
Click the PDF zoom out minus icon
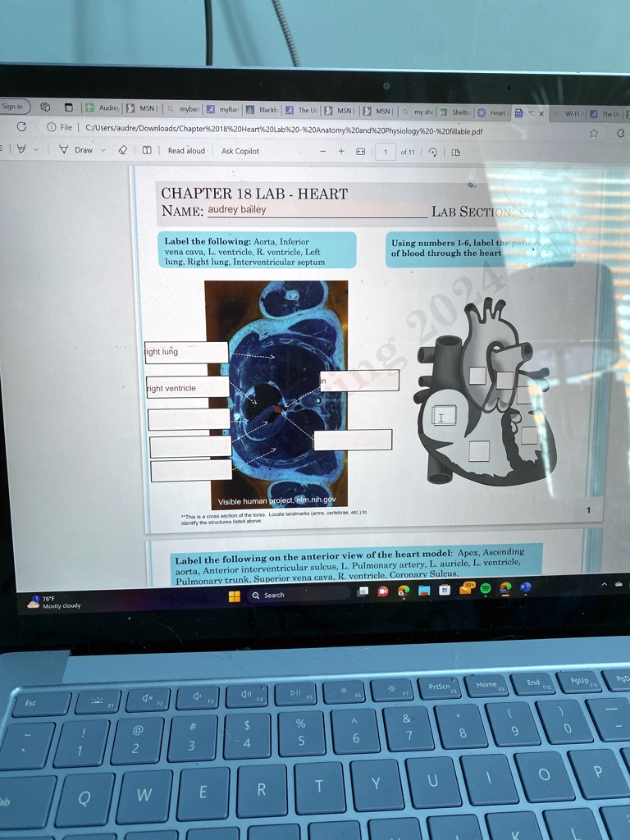click(x=323, y=151)
